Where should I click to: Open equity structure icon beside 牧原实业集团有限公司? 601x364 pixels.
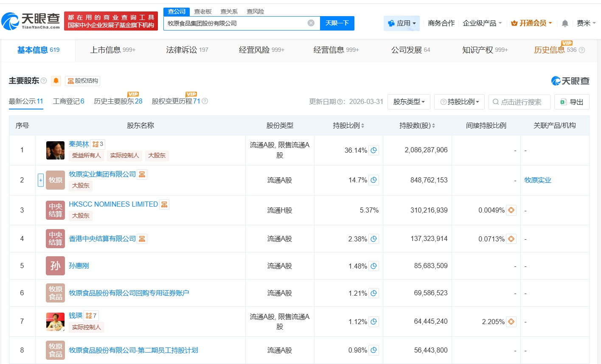(x=142, y=174)
